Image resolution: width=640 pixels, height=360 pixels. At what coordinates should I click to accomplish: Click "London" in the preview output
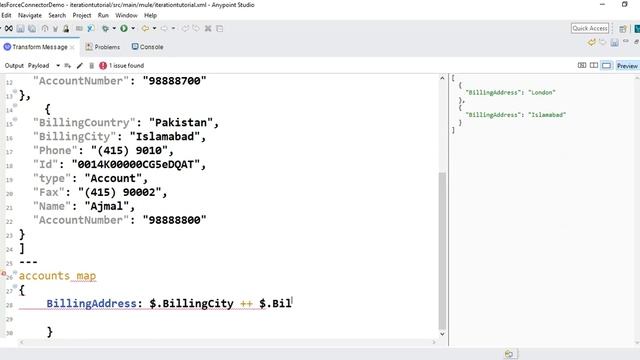click(x=542, y=93)
